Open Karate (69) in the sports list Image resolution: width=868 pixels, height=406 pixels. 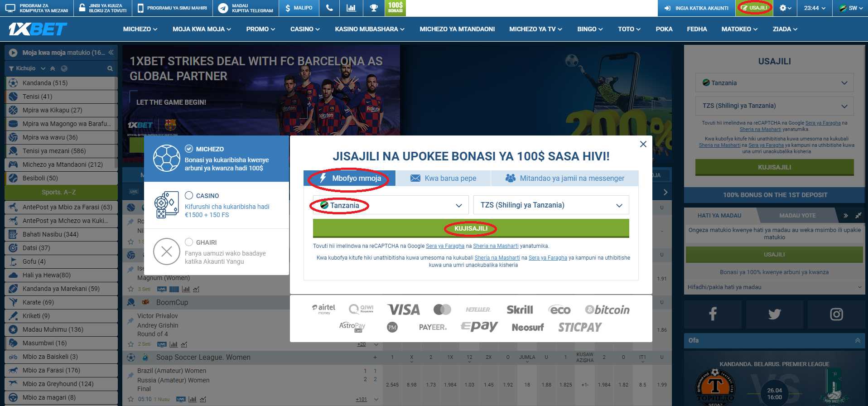[x=61, y=302]
